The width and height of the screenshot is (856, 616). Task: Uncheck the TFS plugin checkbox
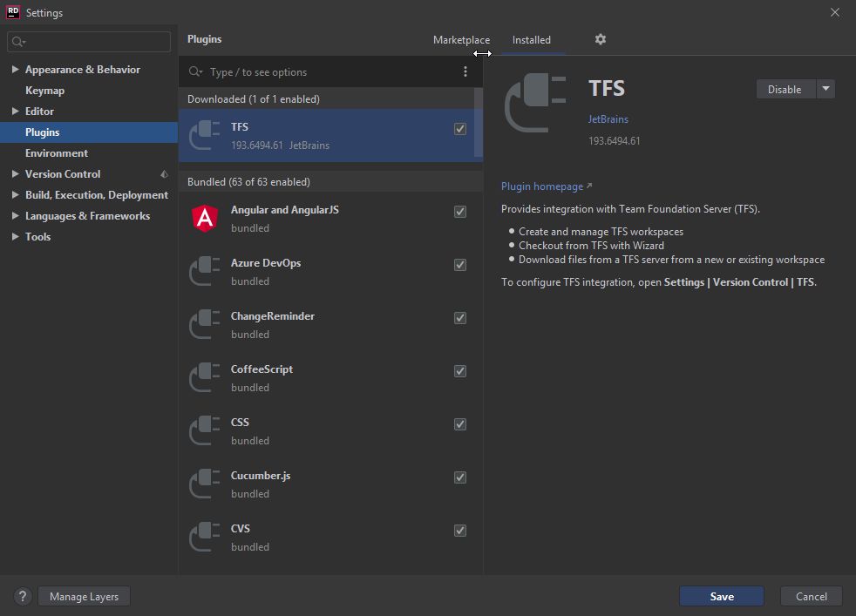[460, 129]
